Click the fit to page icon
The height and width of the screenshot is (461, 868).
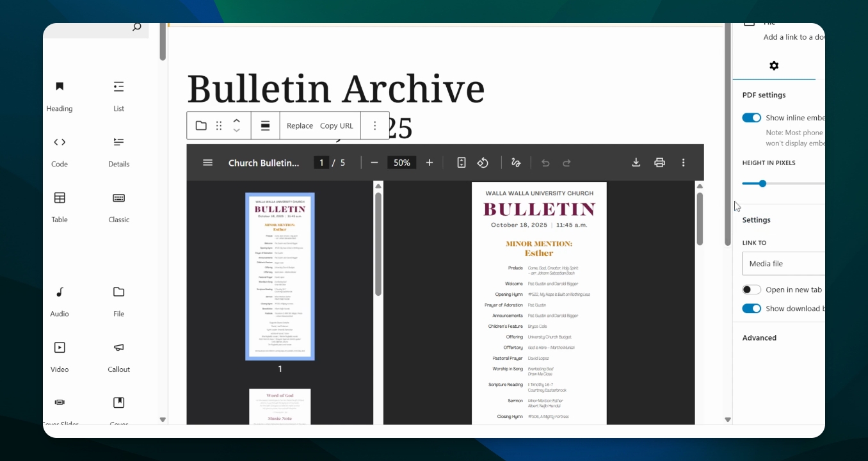click(x=462, y=163)
